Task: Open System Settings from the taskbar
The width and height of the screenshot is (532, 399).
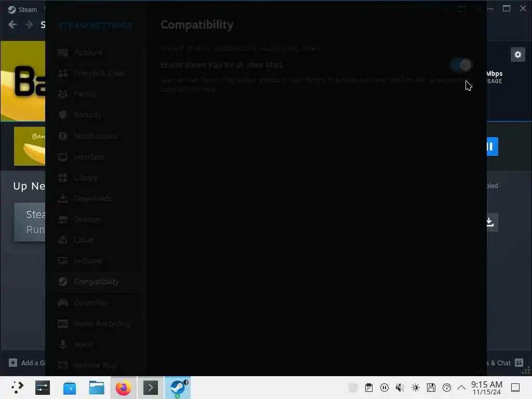Action: [43, 388]
